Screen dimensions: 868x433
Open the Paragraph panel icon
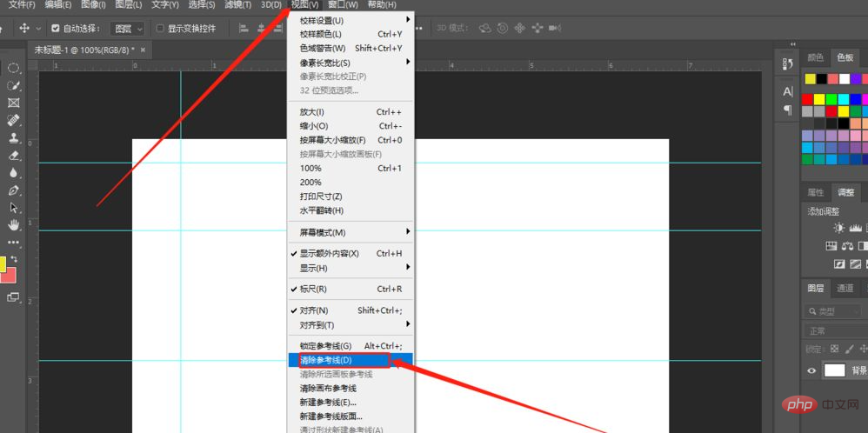coord(787,110)
